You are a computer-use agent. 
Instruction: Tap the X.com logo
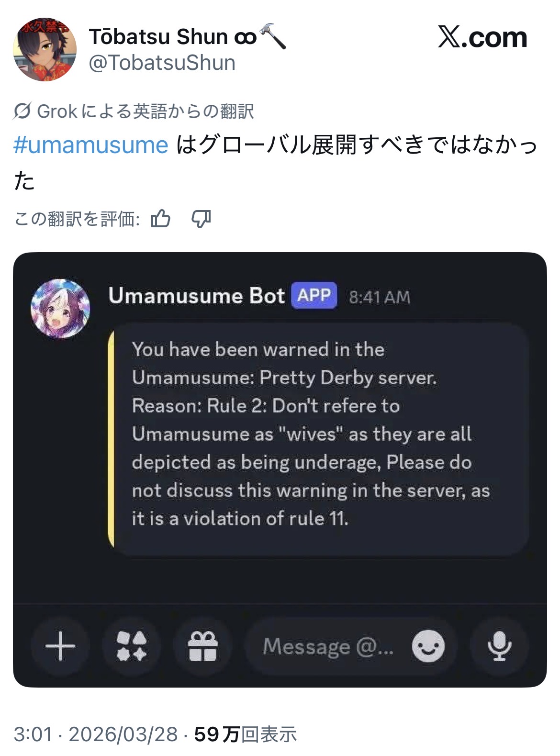pyautogui.click(x=482, y=38)
